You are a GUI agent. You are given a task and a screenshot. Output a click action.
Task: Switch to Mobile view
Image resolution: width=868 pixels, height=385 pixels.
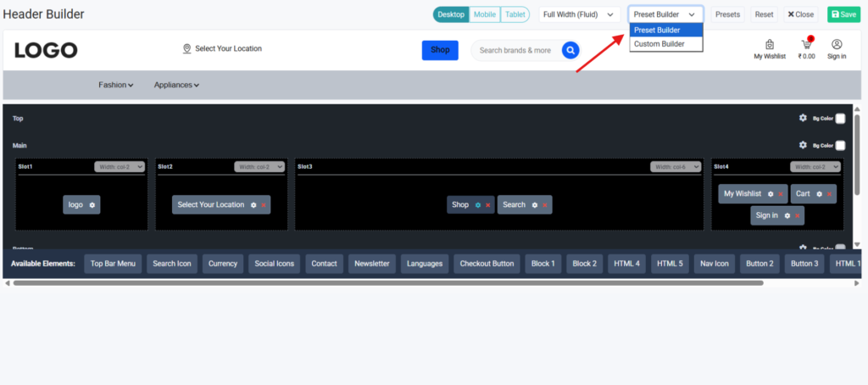(x=485, y=14)
